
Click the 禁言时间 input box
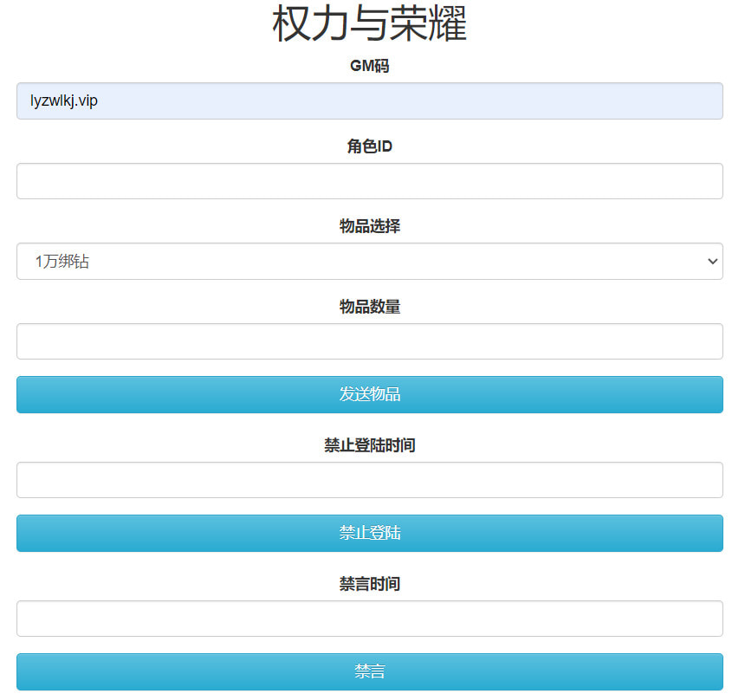pyautogui.click(x=369, y=619)
